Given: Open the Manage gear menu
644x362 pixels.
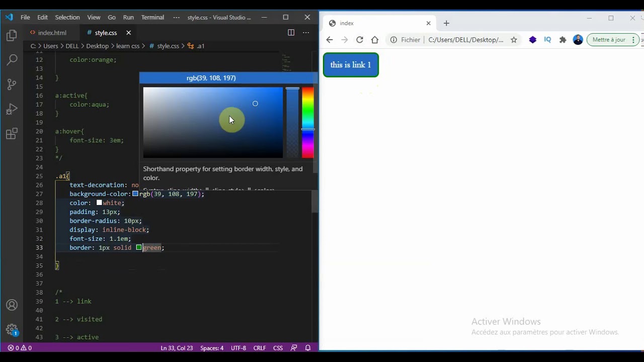Looking at the screenshot, I should coord(12,329).
